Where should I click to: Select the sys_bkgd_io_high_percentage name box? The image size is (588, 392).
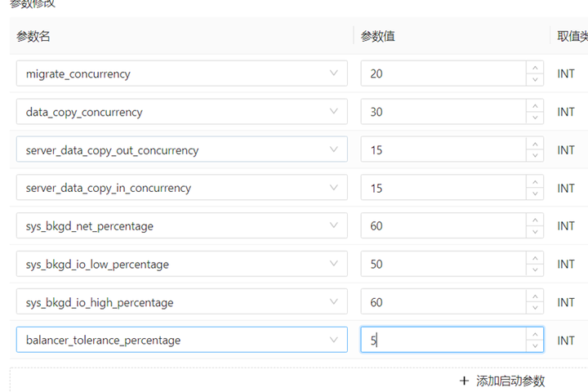171,302
